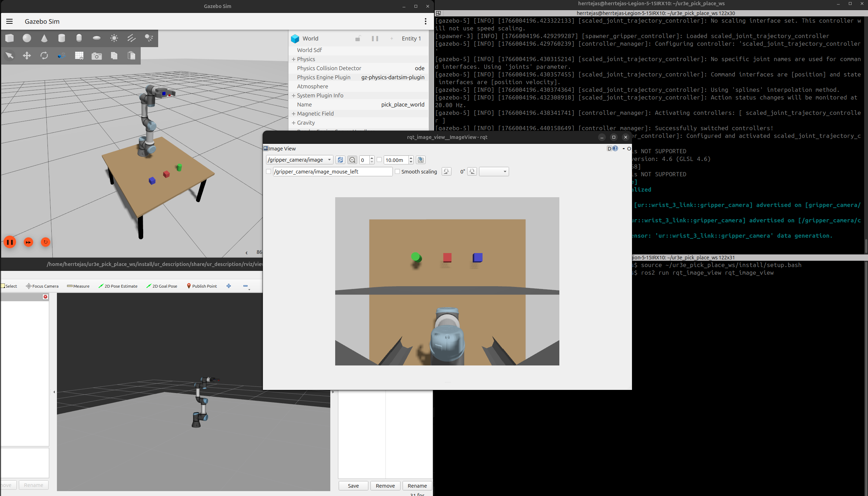Refresh the image topics list
Screen dimensions: 868x496
(x=340, y=160)
